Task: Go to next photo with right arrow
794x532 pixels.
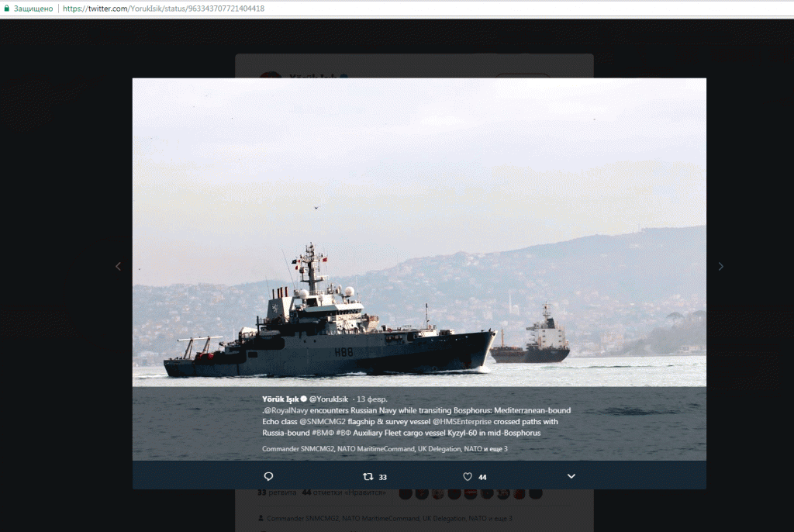Action: (720, 266)
